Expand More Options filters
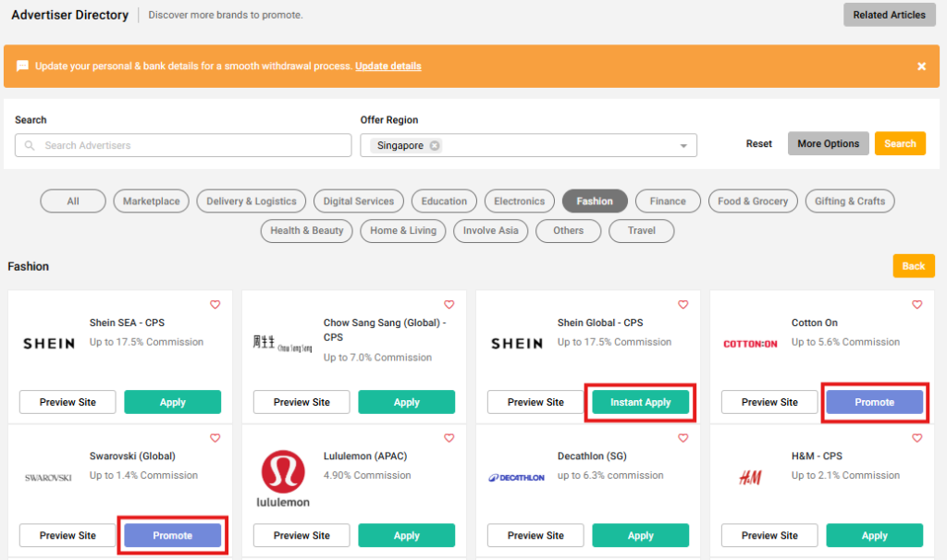Image resolution: width=947 pixels, height=560 pixels. tap(828, 143)
